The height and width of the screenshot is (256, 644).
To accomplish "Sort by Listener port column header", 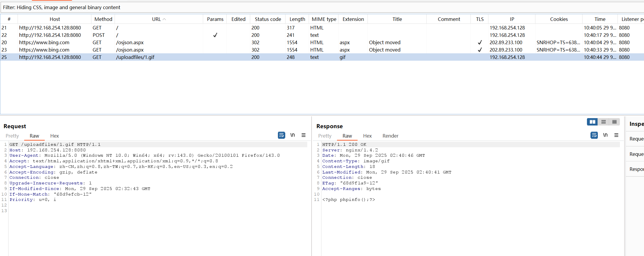I will 631,19.
